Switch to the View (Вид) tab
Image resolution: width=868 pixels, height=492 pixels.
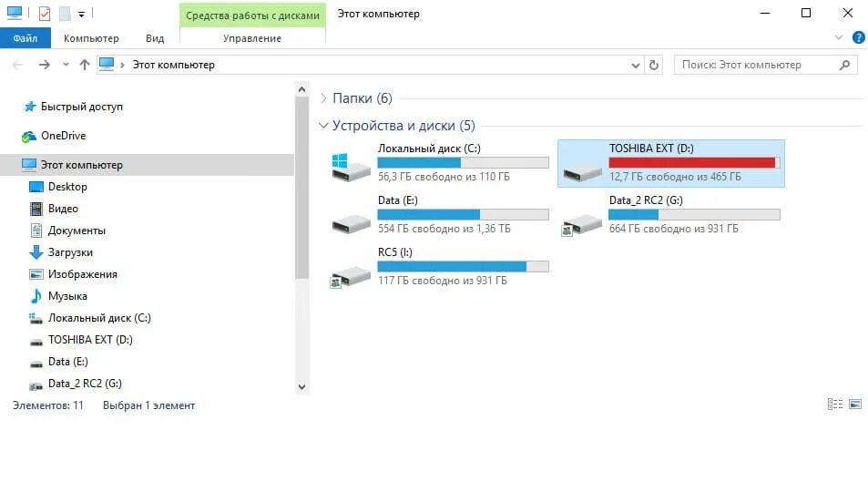[x=155, y=38]
